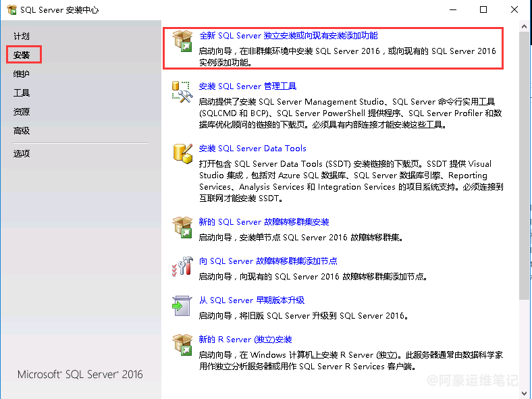
Task: Click text 启动向导，将旧版 SQL Server 升级到 SQL Server 2016
Action: tap(303, 315)
